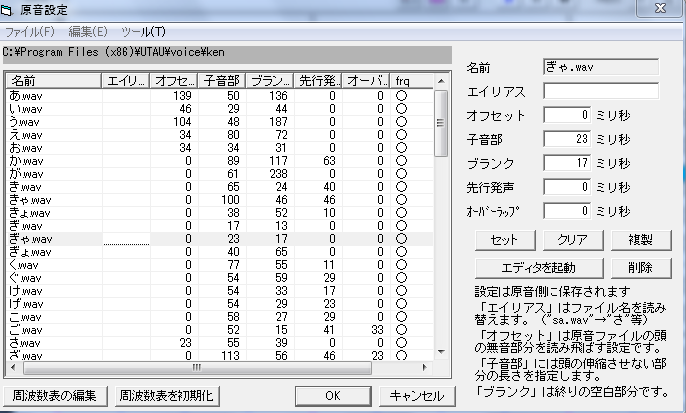
Task: Click frq circle icon for ぎゃ.wav
Action: pos(401,239)
